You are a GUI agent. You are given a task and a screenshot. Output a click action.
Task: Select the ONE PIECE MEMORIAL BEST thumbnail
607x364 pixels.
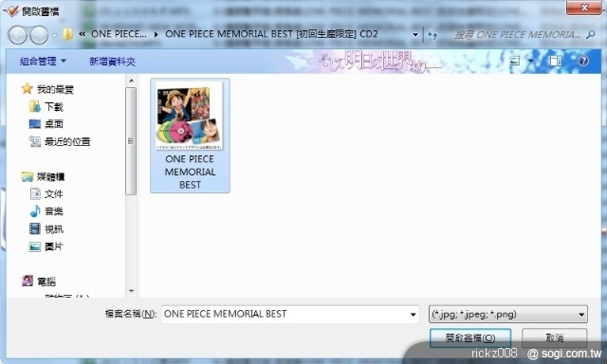[x=190, y=136]
